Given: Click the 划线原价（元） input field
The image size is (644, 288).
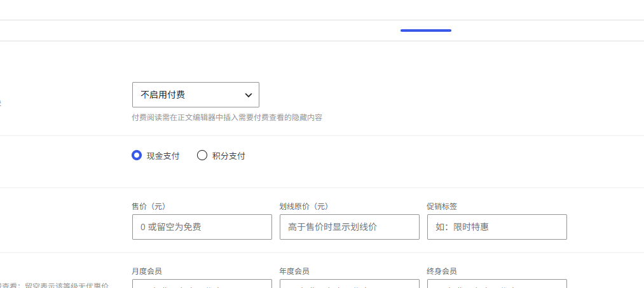Looking at the screenshot, I should (350, 227).
